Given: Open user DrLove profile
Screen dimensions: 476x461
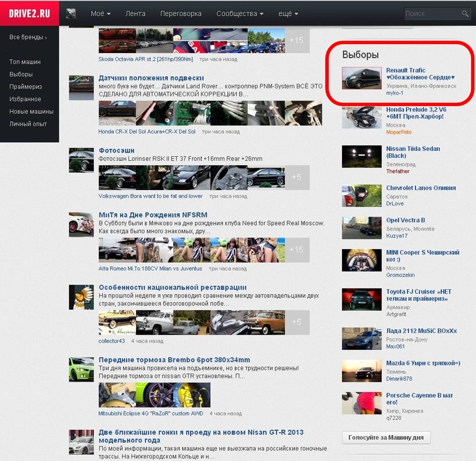Looking at the screenshot, I should 395,204.
